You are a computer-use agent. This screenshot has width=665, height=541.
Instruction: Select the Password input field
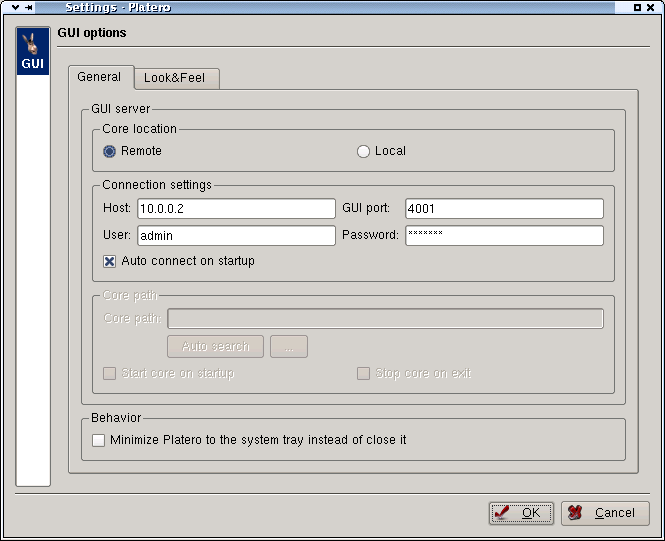pyautogui.click(x=504, y=235)
